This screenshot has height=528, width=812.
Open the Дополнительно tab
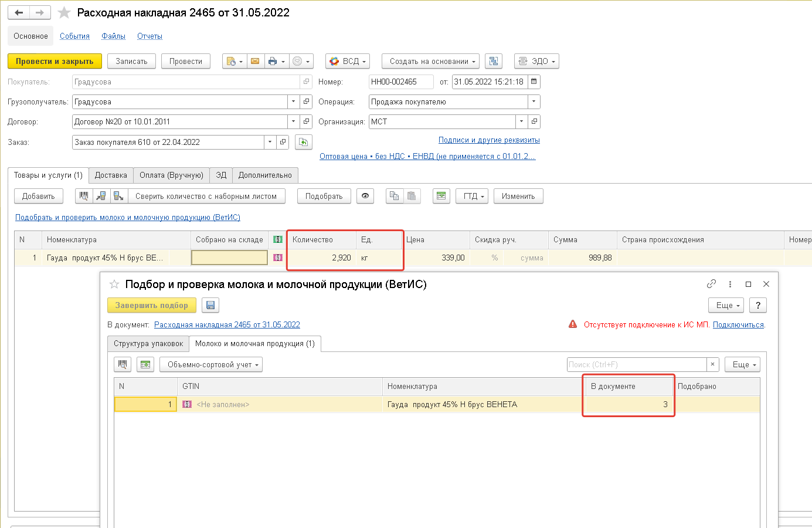pos(265,175)
